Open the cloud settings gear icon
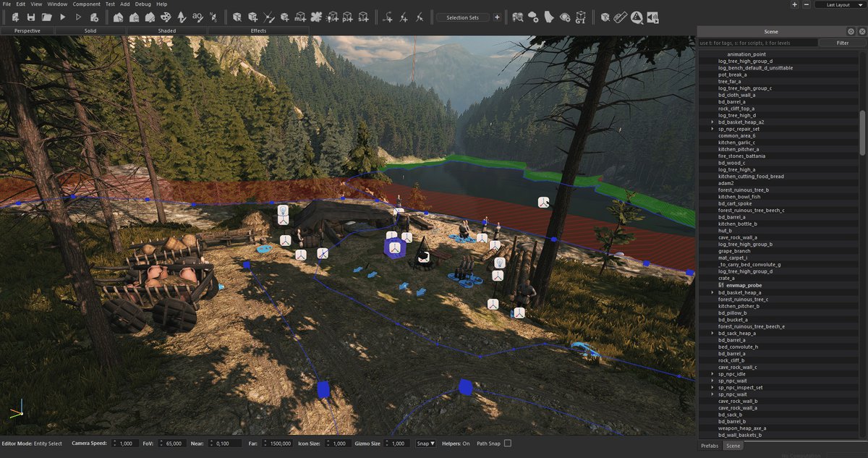 coord(535,17)
